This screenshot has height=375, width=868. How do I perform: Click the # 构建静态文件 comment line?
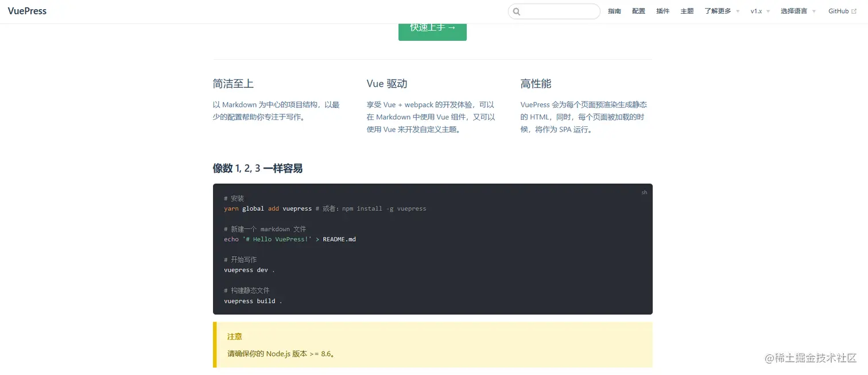(247, 291)
